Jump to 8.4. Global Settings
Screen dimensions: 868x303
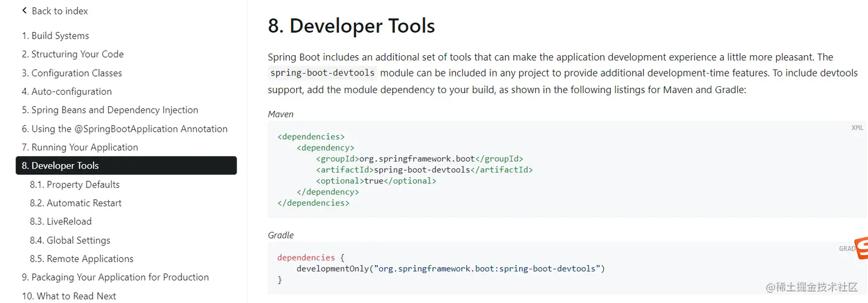pyautogui.click(x=70, y=240)
